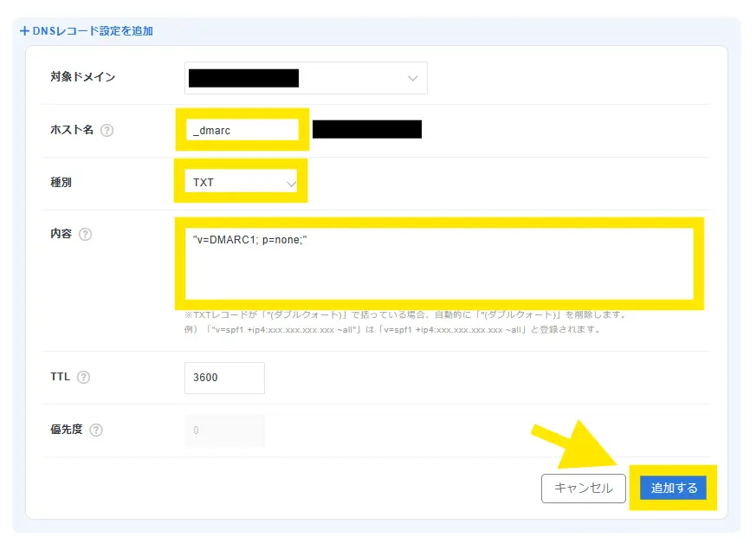Click the blue 追加する button
Image resolution: width=756 pixels, height=544 pixels.
[673, 489]
